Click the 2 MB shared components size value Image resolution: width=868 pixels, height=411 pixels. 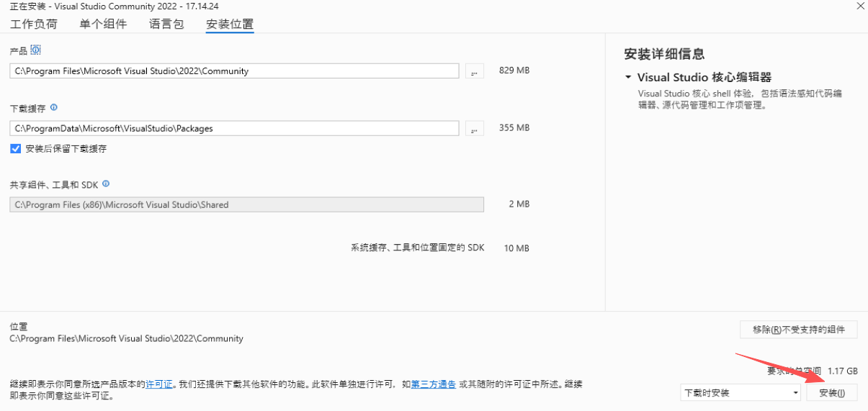[x=519, y=204]
